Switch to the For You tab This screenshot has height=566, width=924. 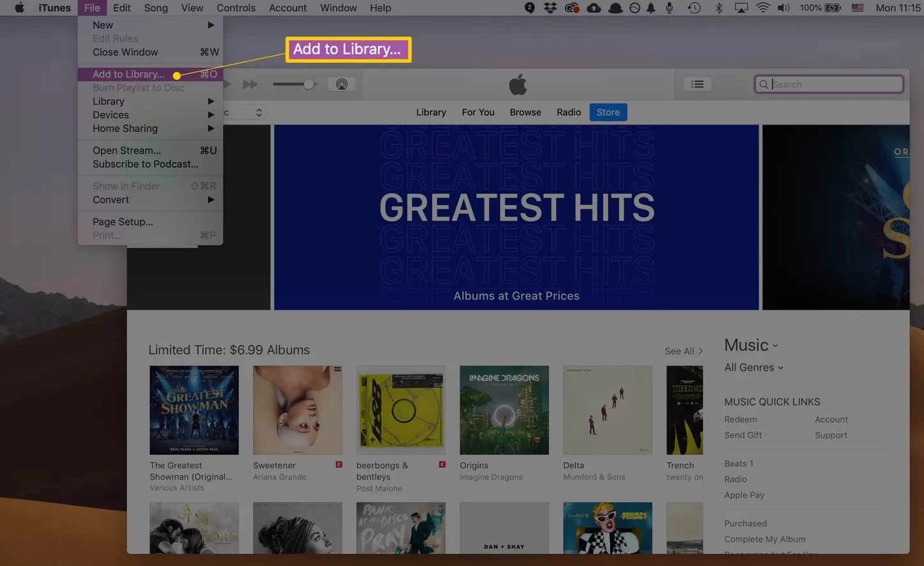[x=478, y=112]
